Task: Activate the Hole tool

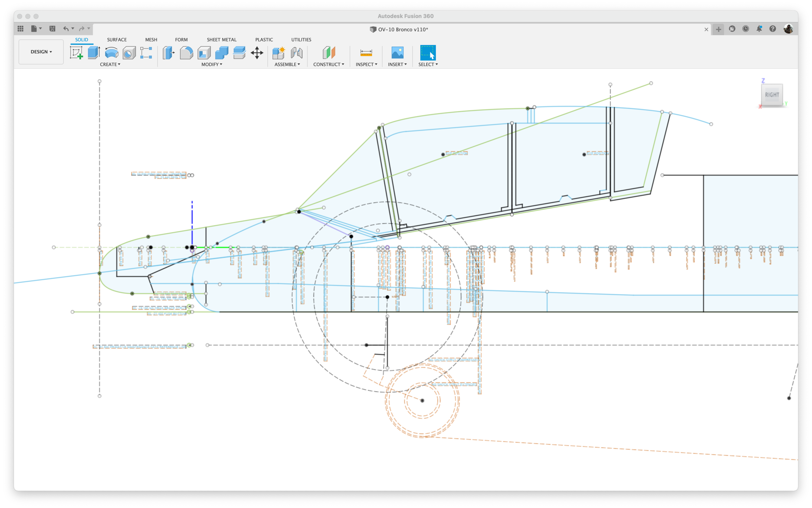Action: [129, 53]
